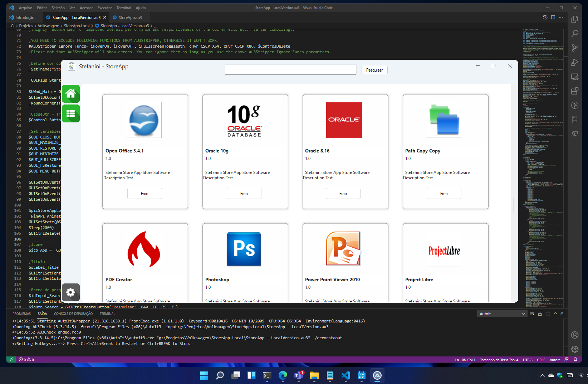Open more editor actions ellipsis
This screenshot has height=384, width=588.
(x=561, y=17)
